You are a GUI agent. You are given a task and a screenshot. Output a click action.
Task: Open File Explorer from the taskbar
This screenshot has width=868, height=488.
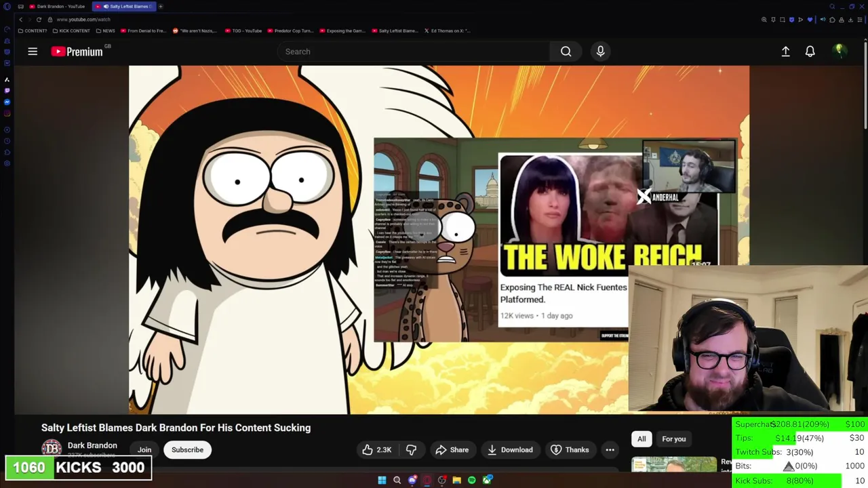[x=456, y=481]
